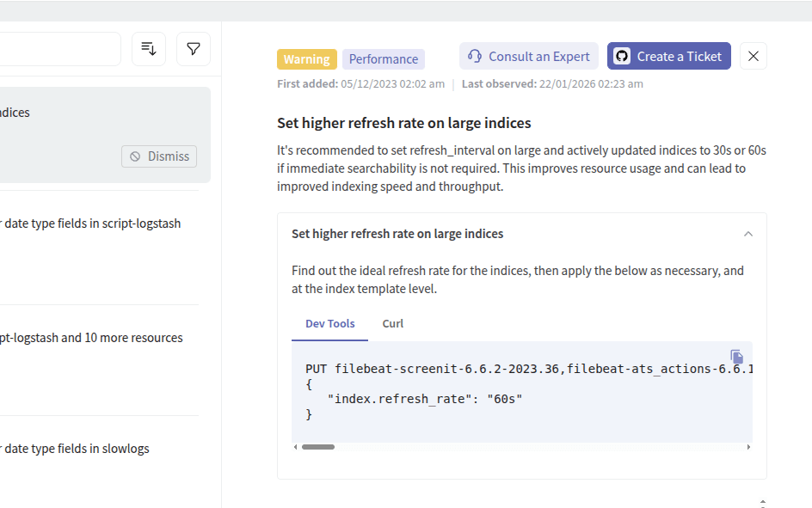Toggle the Performance category badge
The height and width of the screenshot is (508, 812).
tap(383, 58)
